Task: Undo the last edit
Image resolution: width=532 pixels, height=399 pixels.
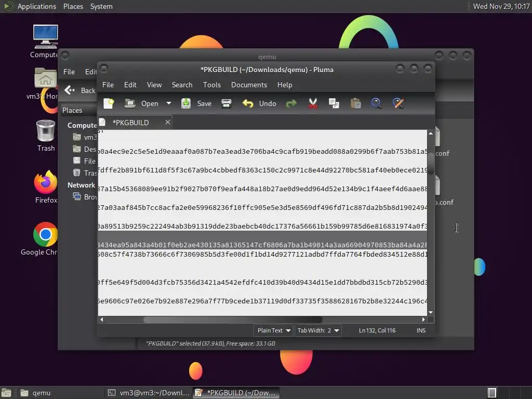Action: click(259, 103)
